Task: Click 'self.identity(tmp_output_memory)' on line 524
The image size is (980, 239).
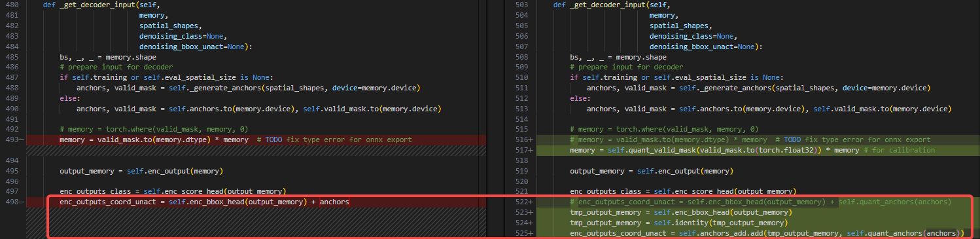Action: tap(720, 223)
